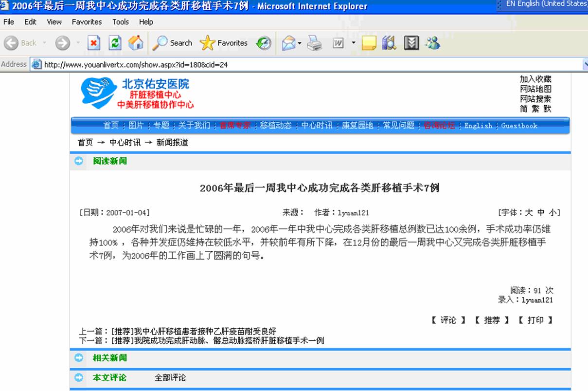Image resolution: width=588 pixels, height=391 pixels.
Task: Open the English navigation link
Action: [478, 126]
